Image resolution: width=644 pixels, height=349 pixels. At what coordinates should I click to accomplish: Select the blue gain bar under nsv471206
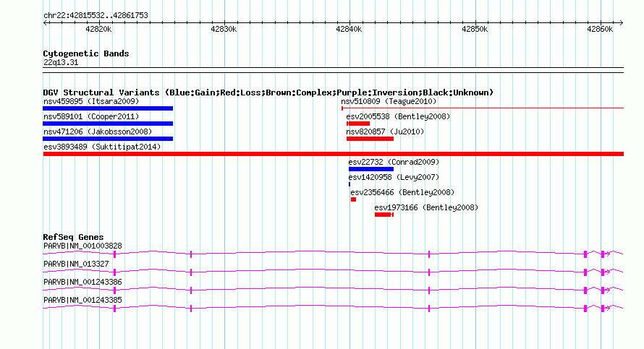click(108, 139)
